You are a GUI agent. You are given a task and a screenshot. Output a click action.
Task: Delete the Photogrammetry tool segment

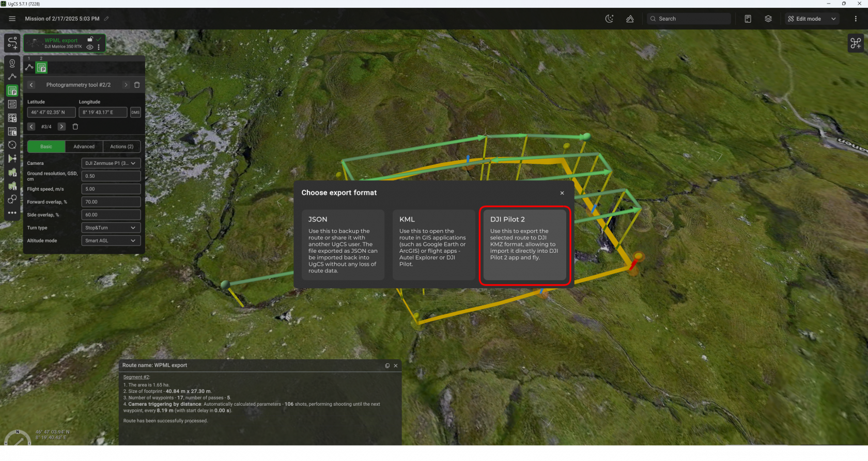click(x=137, y=85)
